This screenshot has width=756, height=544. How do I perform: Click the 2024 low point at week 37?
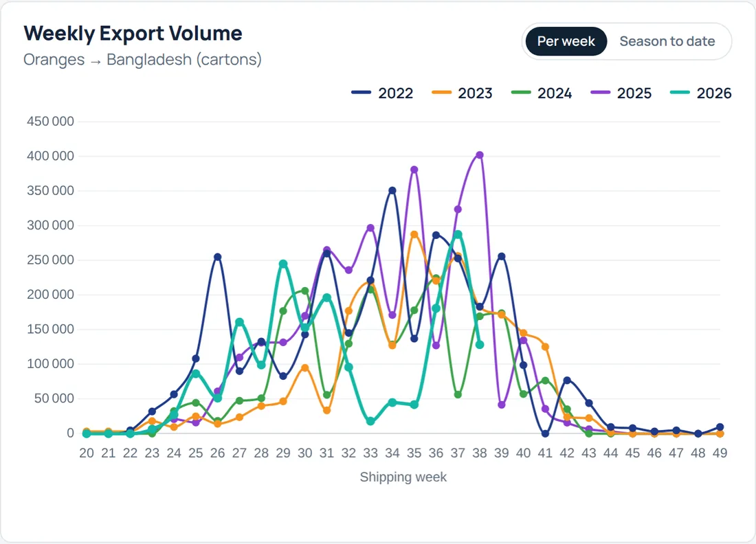click(458, 395)
